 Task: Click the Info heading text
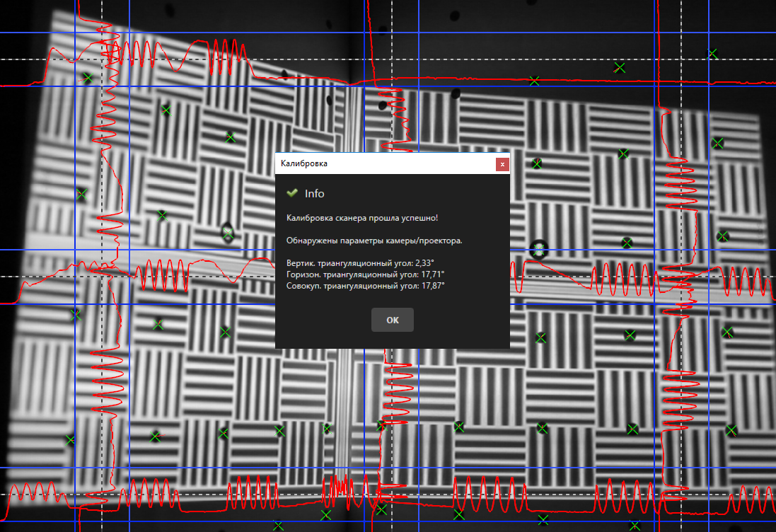(315, 193)
